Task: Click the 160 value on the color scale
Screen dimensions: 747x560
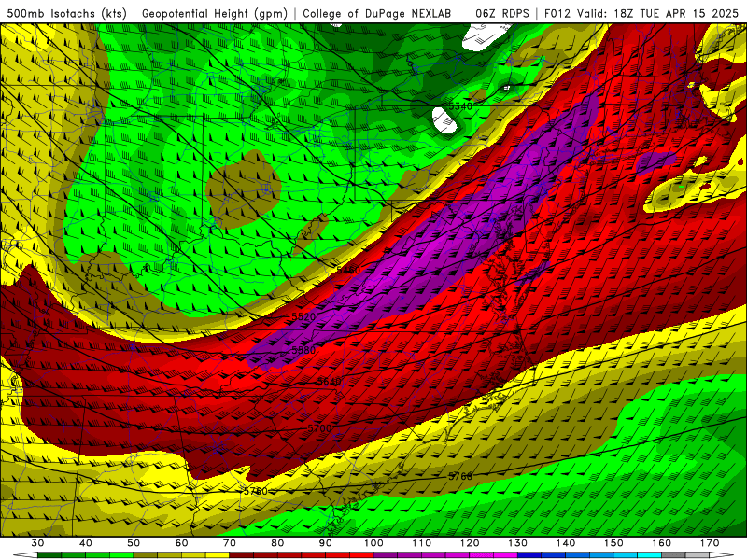Action: [x=662, y=543]
